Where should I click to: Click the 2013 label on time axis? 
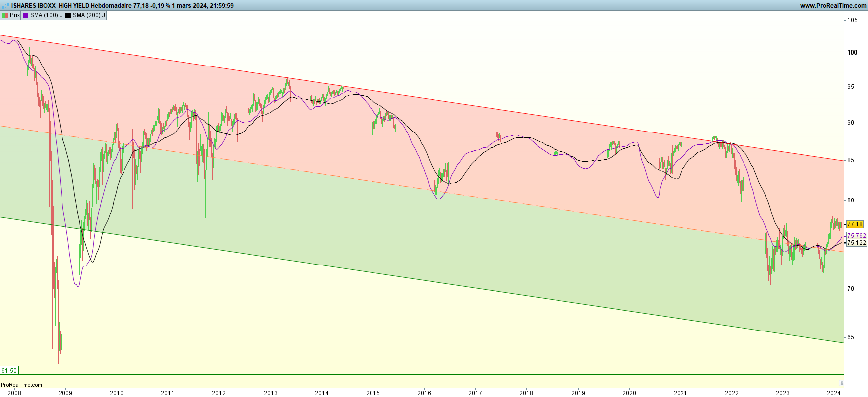coord(271,393)
